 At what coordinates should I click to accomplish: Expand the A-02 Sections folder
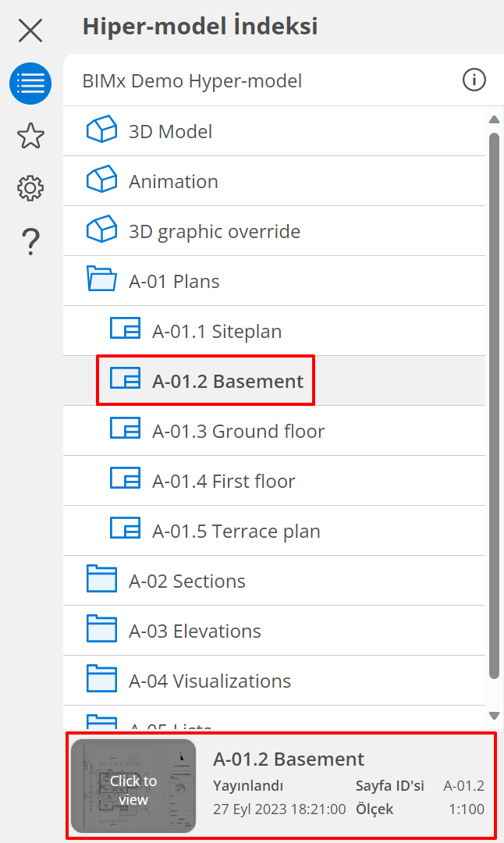click(x=186, y=581)
